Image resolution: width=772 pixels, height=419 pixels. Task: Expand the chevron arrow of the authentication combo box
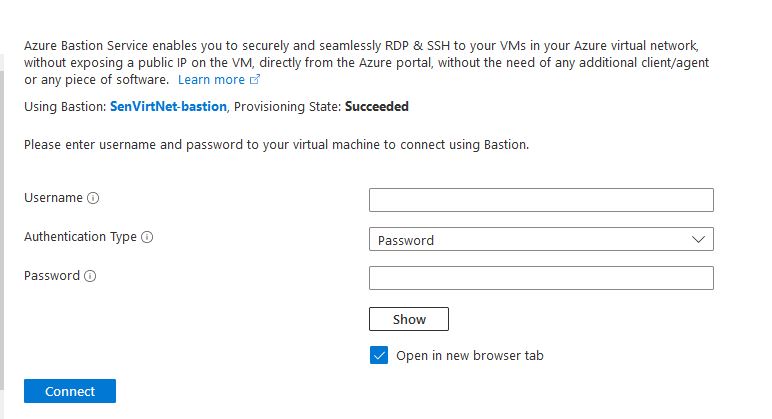pyautogui.click(x=699, y=240)
